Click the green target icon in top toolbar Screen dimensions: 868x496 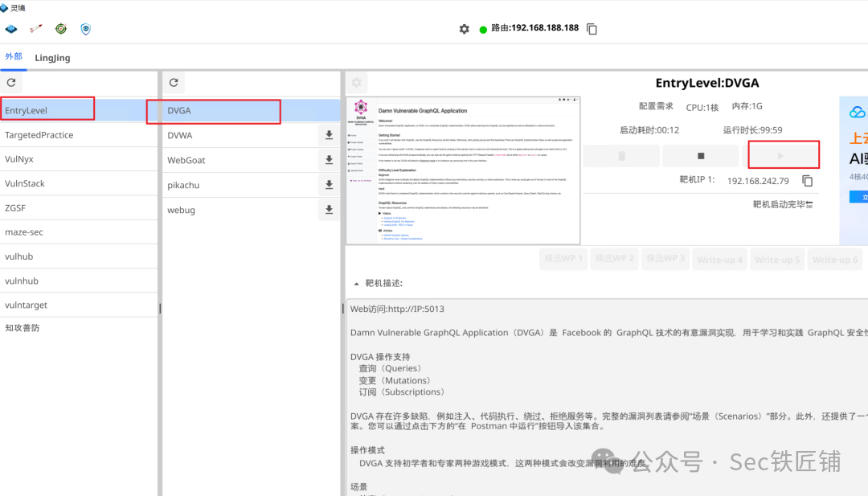(x=61, y=29)
